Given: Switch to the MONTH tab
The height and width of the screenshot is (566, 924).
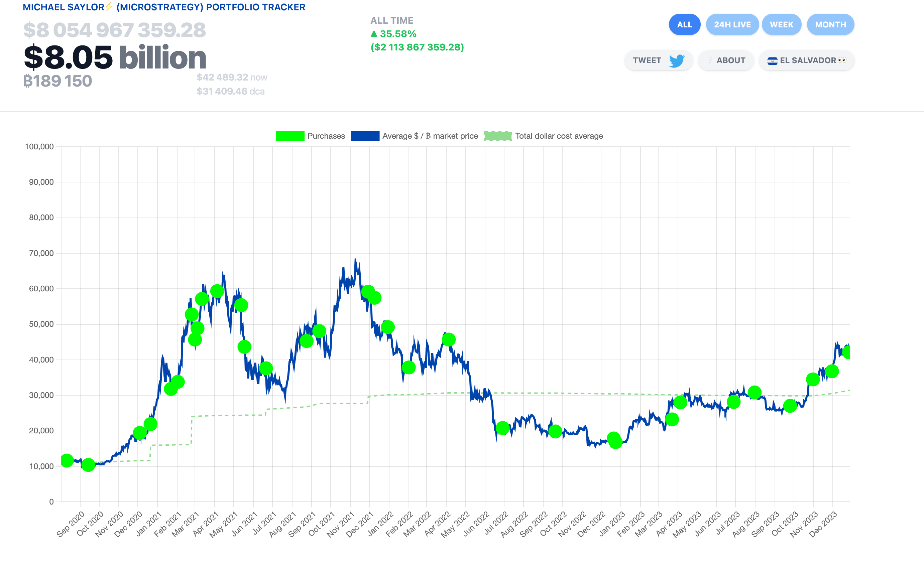Looking at the screenshot, I should click(x=830, y=24).
